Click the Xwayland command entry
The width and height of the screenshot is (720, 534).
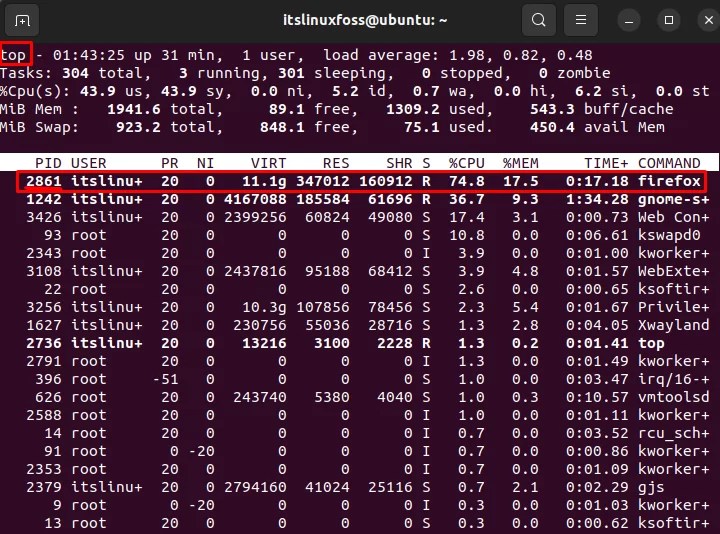tap(673, 326)
